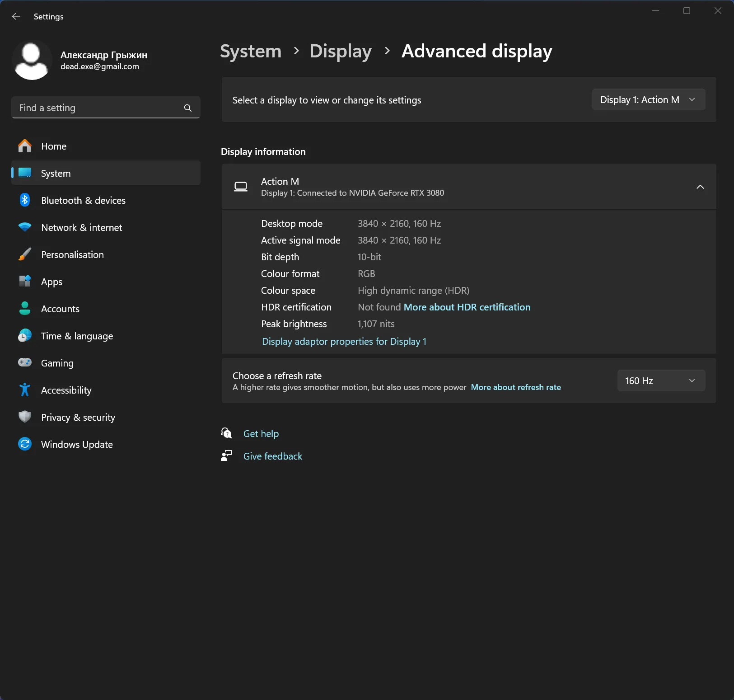Click the search magnifier icon
Image resolution: width=734 pixels, height=700 pixels.
pos(188,108)
